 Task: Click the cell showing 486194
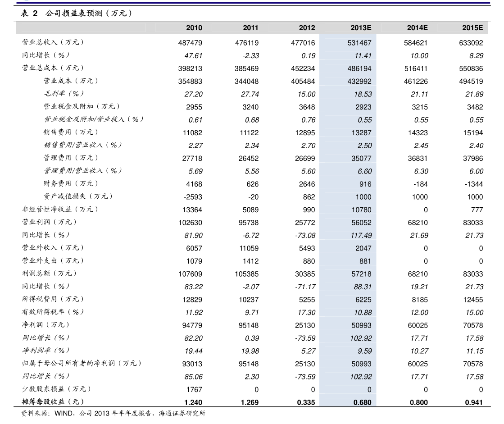pyautogui.click(x=359, y=68)
